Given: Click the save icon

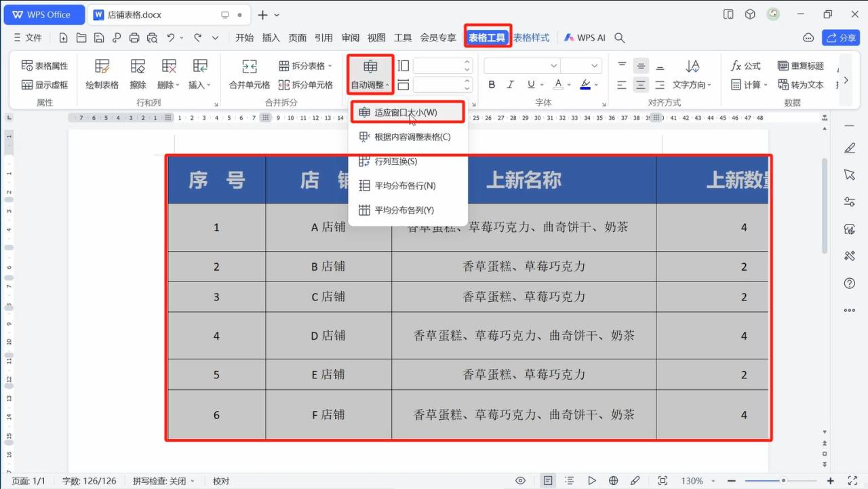Looking at the screenshot, I should [x=99, y=38].
